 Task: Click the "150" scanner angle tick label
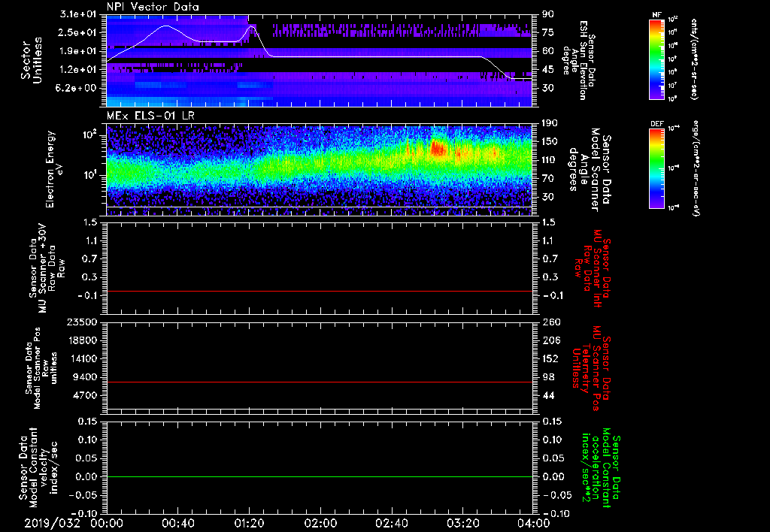[x=549, y=141]
